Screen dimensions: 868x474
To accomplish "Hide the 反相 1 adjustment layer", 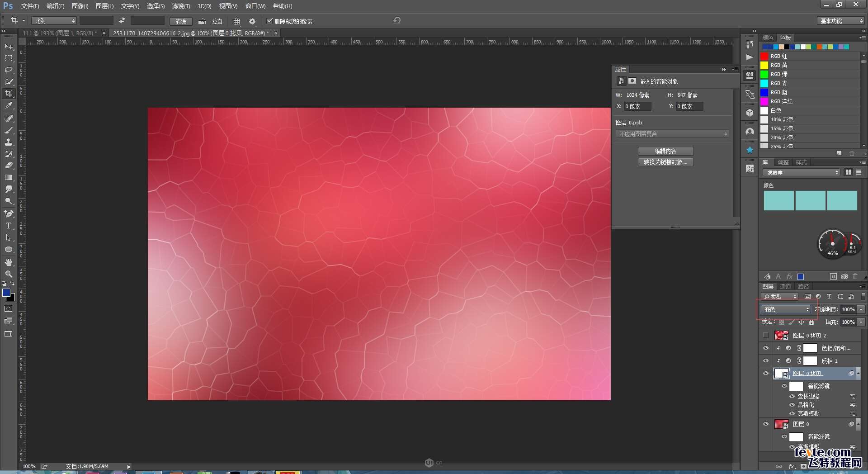I will click(766, 361).
